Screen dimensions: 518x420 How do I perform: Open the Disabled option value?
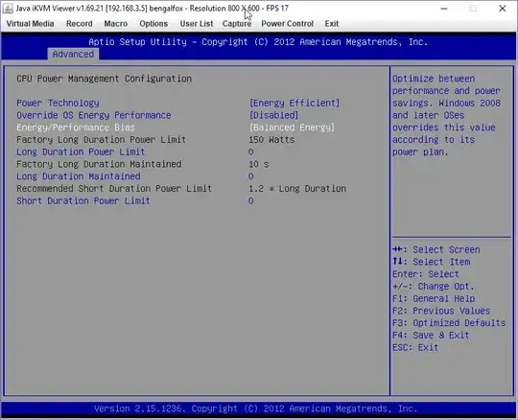tap(273, 115)
